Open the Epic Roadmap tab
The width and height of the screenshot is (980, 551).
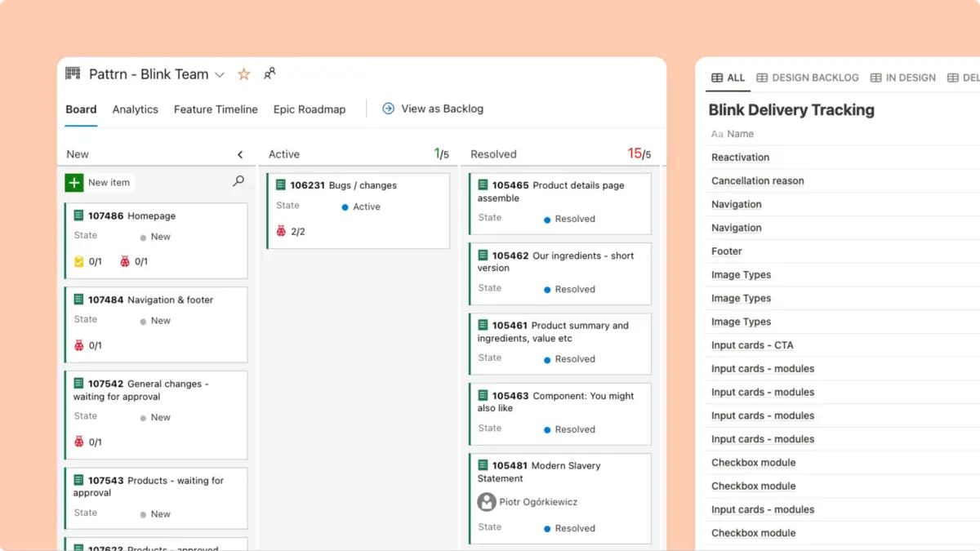coord(310,109)
